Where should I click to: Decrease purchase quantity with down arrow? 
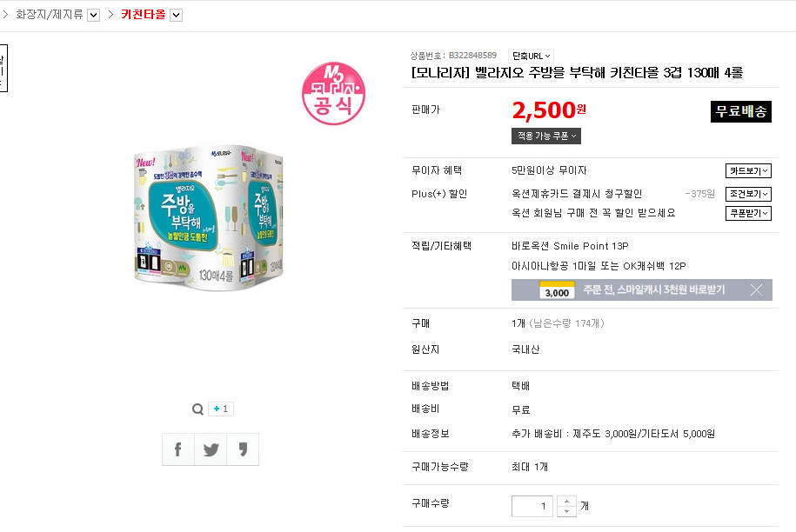566,511
